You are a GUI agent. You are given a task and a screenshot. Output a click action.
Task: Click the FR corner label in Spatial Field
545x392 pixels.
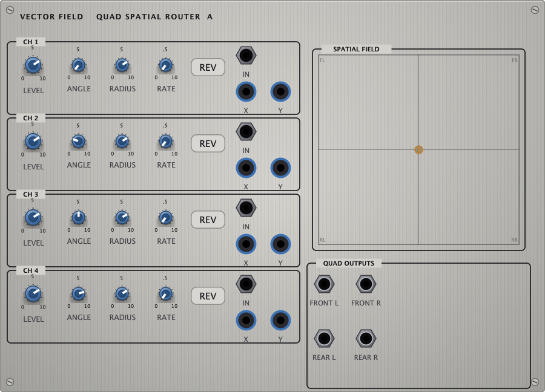515,60
